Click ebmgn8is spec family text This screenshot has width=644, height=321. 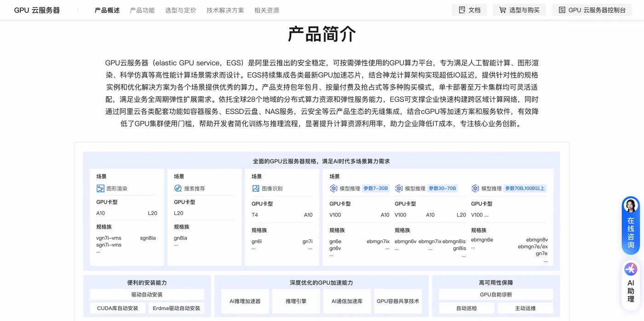[454, 241]
